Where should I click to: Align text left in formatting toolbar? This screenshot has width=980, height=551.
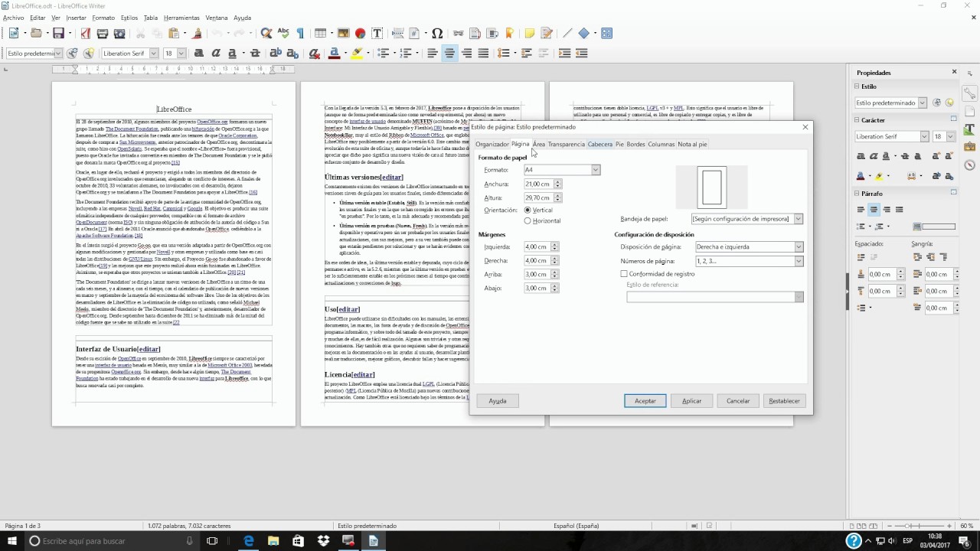click(433, 54)
